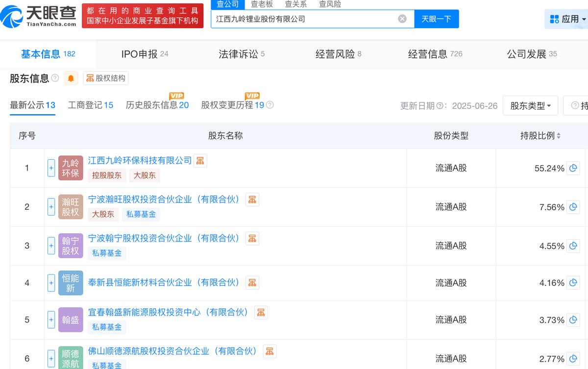This screenshot has height=369, width=588.
Task: Click the 瀚旺股权 logo thumbnail
Action: [71, 207]
